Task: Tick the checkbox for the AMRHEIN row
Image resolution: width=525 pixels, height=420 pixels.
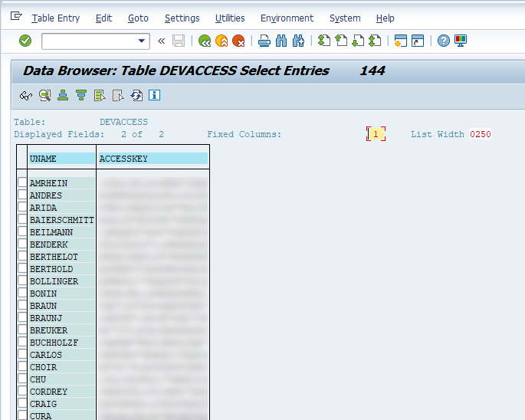Action: click(22, 183)
